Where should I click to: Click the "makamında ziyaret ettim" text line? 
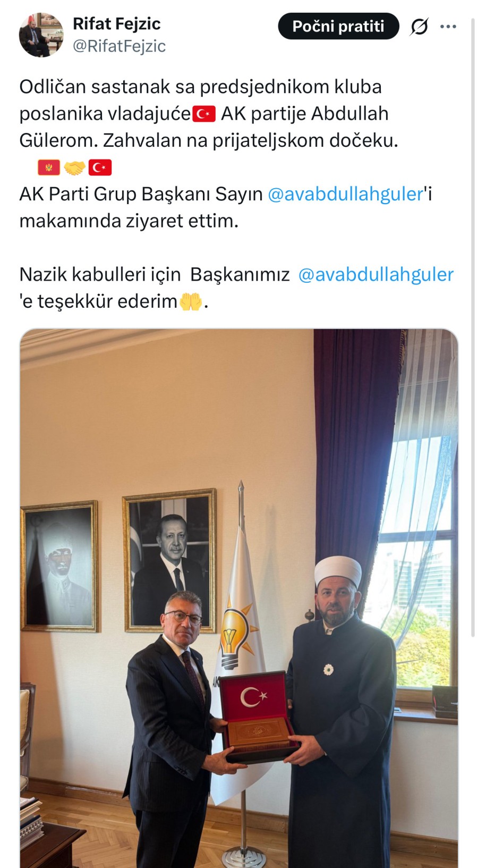click(x=129, y=221)
